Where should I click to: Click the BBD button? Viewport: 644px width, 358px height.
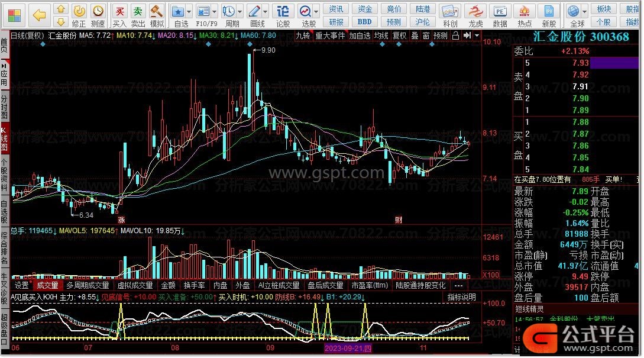coord(365,22)
